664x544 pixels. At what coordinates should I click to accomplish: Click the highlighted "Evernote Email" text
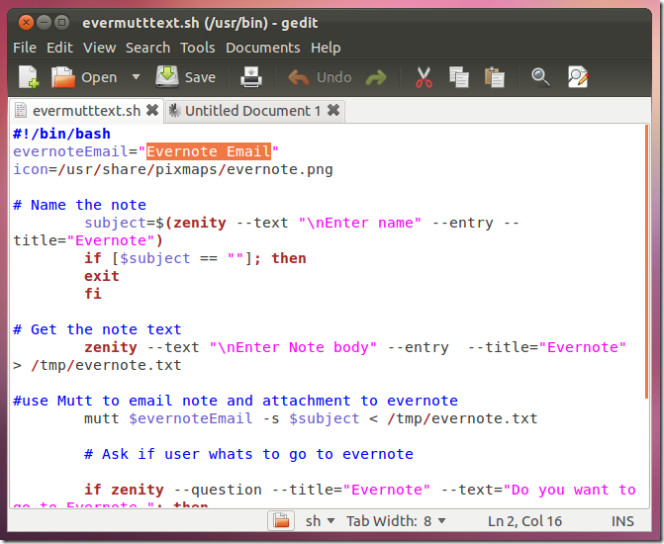208,152
